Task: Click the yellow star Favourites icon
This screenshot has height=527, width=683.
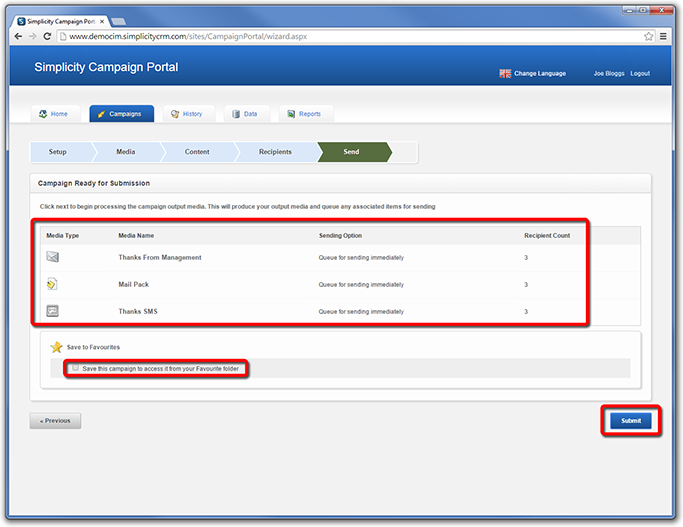Action: click(x=57, y=347)
